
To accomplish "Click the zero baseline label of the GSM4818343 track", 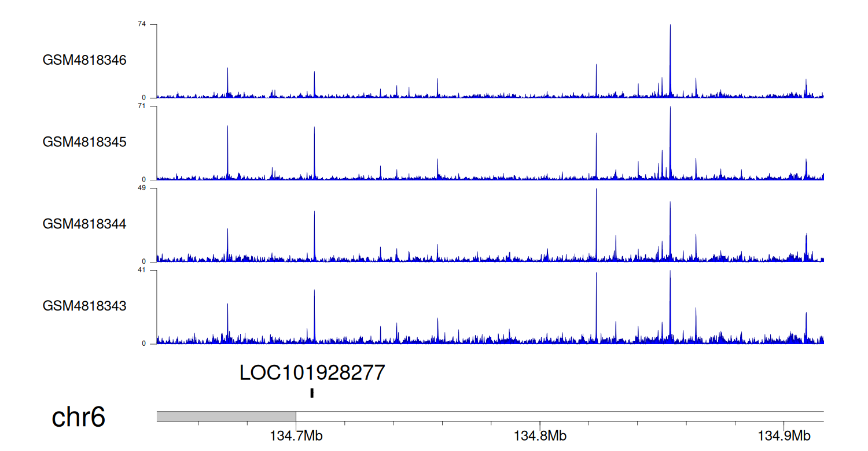I will coord(144,343).
